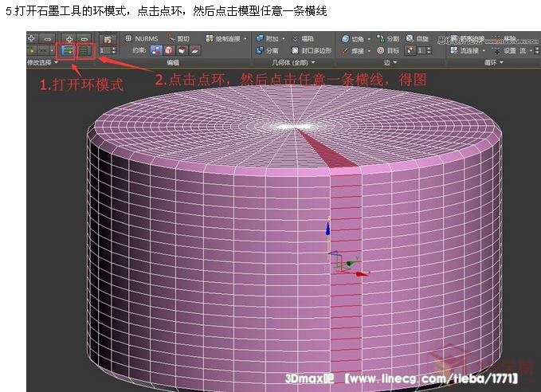The image size is (541, 392).
Task: Click the edge panel value field showing 1
Action: tap(421, 50)
